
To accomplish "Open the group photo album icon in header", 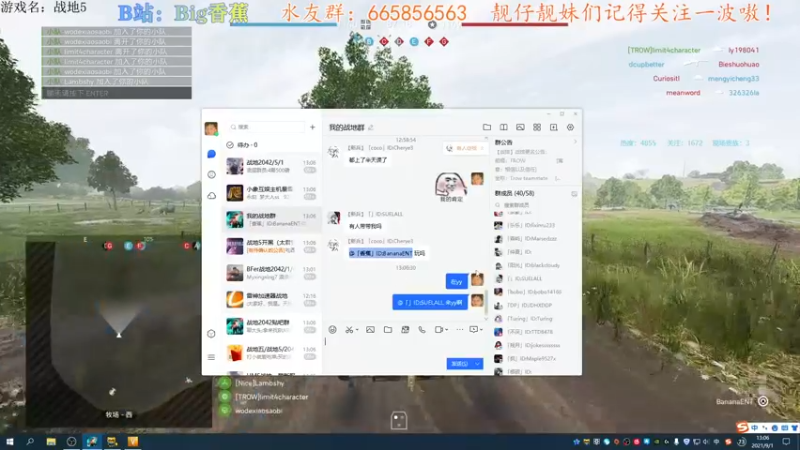I will 520,127.
